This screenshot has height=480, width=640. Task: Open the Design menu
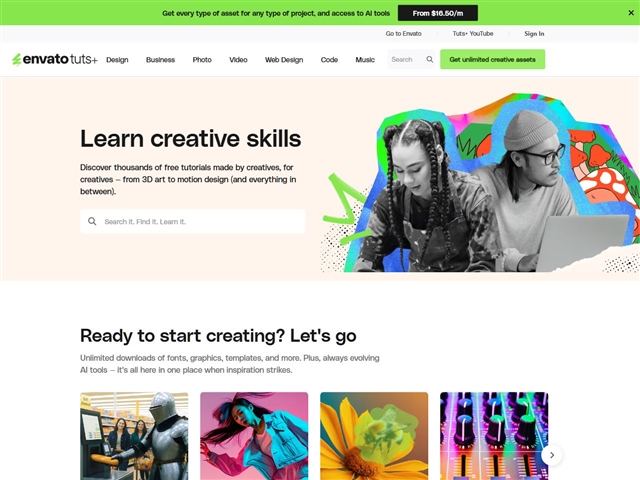coord(117,60)
